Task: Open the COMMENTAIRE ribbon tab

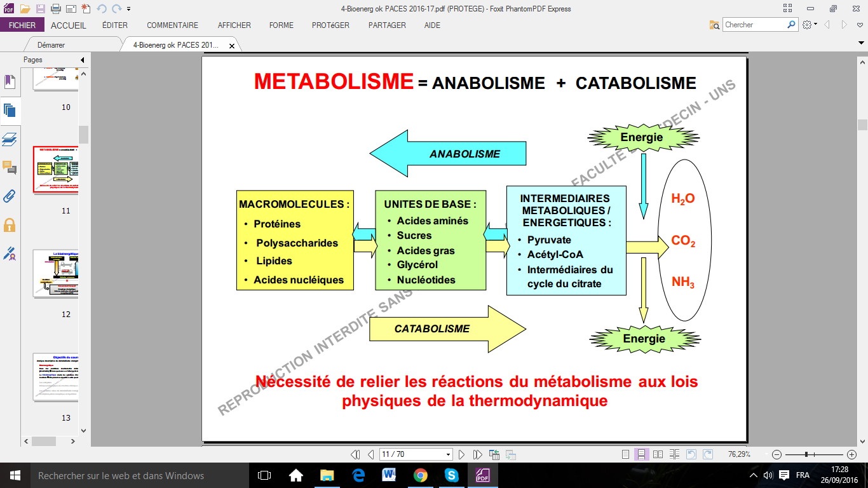Action: [172, 25]
